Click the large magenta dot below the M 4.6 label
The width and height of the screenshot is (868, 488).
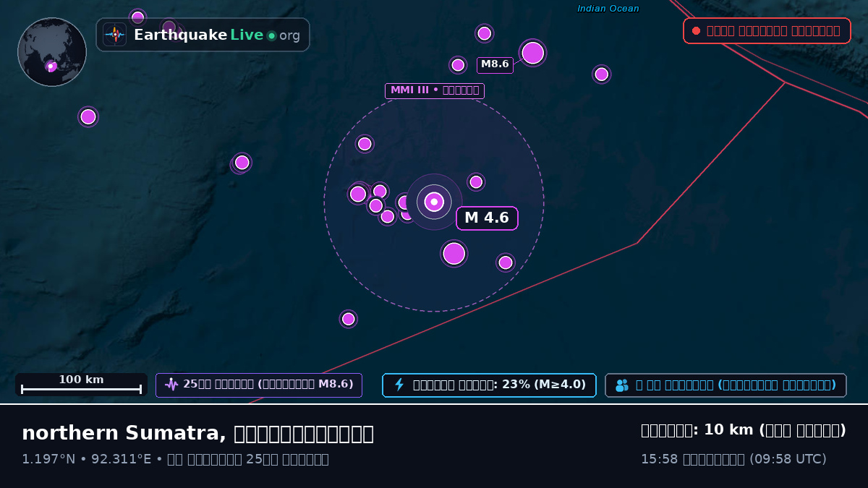(454, 254)
